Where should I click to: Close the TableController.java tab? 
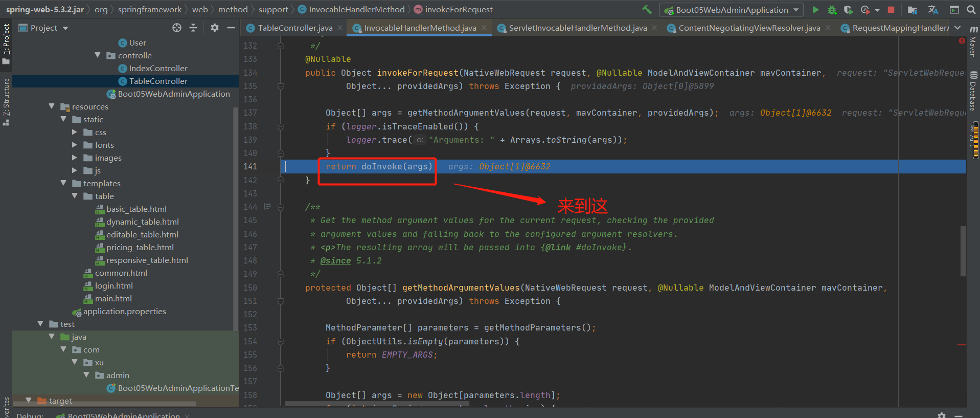click(340, 28)
